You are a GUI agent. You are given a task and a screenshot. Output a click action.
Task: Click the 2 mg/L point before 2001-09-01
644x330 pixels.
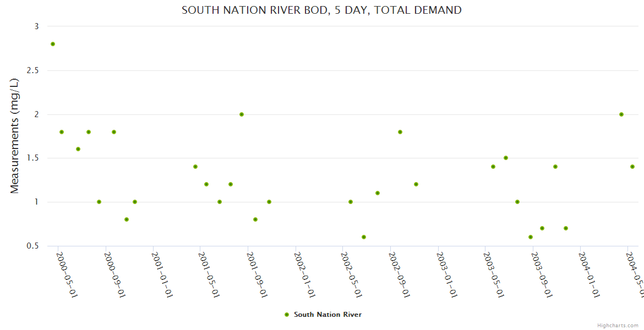[x=242, y=114]
